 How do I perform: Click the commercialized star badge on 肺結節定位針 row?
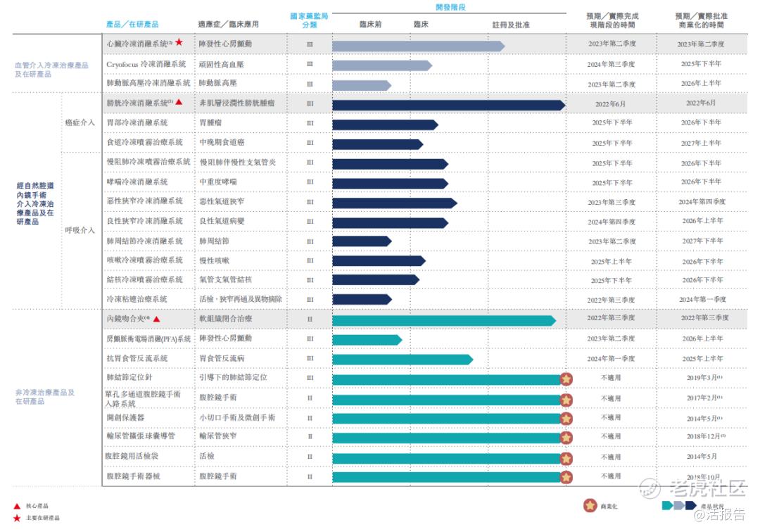pos(566,379)
